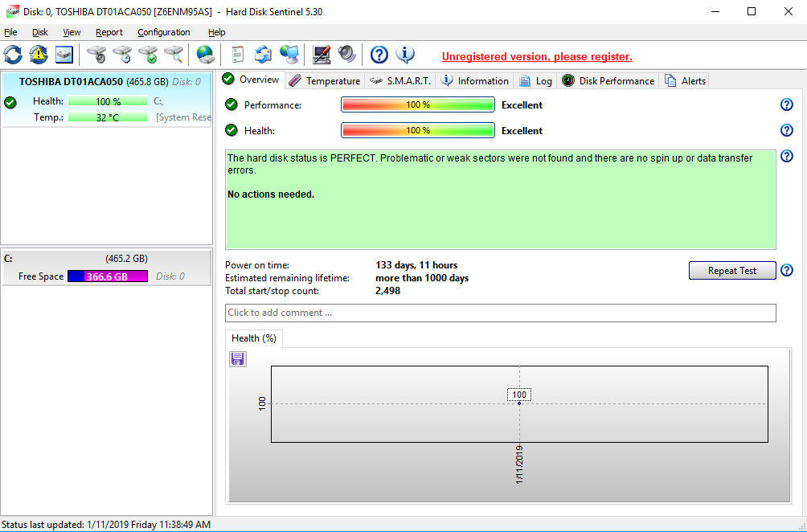Click the refresh icon with warning sign

(x=39, y=55)
